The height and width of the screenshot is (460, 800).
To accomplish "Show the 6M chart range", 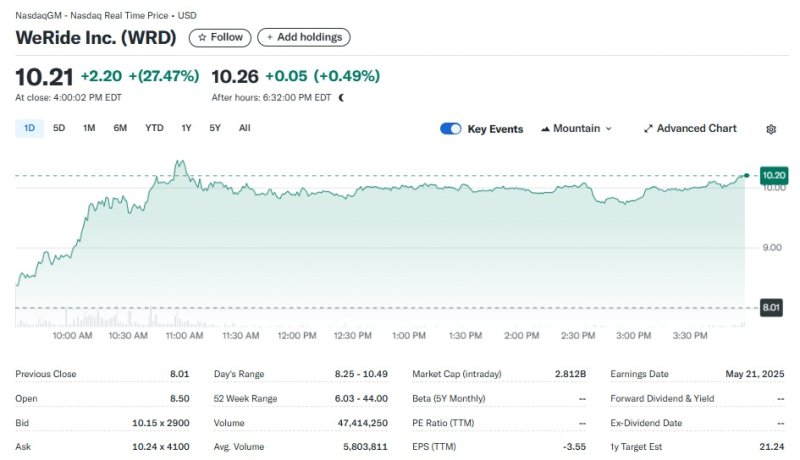I will click(120, 128).
